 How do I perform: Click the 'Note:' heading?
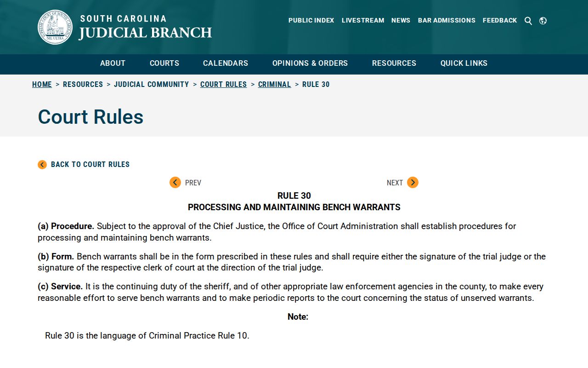coord(298,317)
